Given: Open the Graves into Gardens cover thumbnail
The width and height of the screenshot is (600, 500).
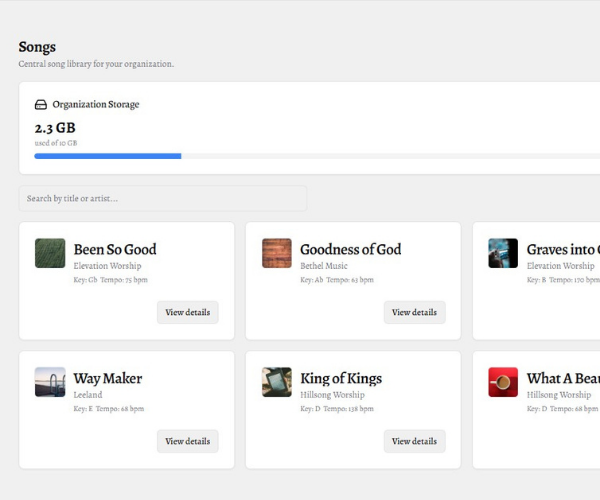Looking at the screenshot, I should point(503,253).
